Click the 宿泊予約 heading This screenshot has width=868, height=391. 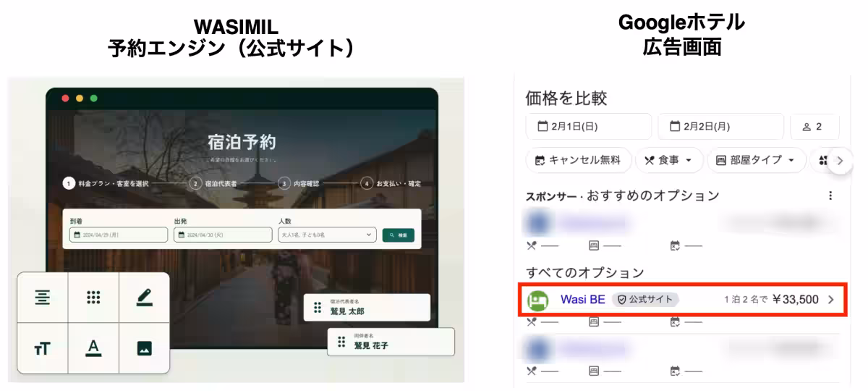pyautogui.click(x=241, y=142)
